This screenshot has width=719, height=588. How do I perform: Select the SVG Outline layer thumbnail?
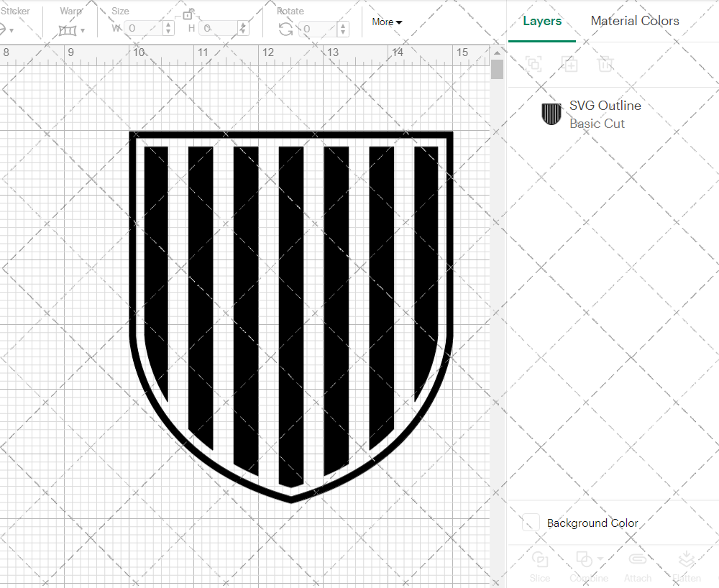click(x=551, y=114)
